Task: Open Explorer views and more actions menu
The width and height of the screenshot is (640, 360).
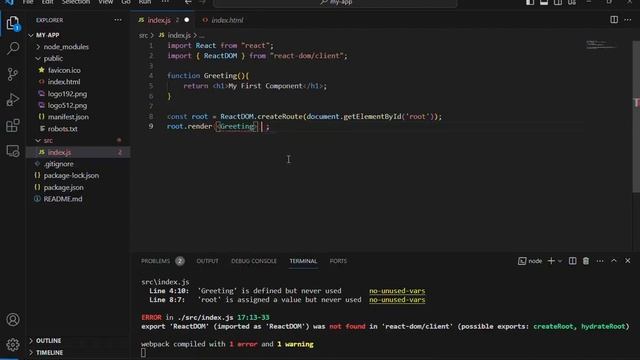Action: (118, 20)
